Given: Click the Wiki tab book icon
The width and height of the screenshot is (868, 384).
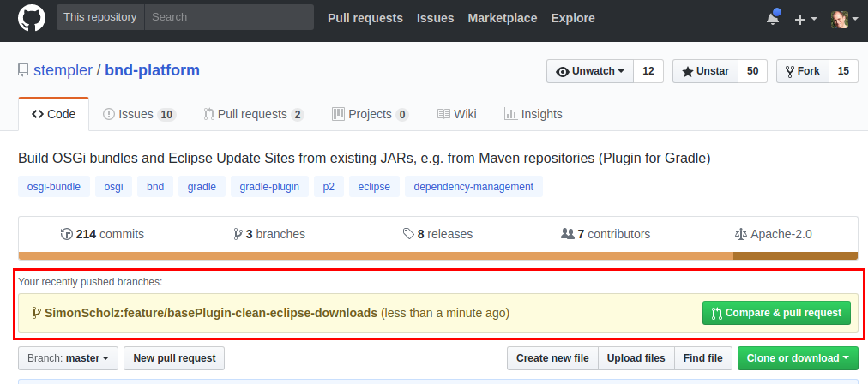Looking at the screenshot, I should [443, 114].
